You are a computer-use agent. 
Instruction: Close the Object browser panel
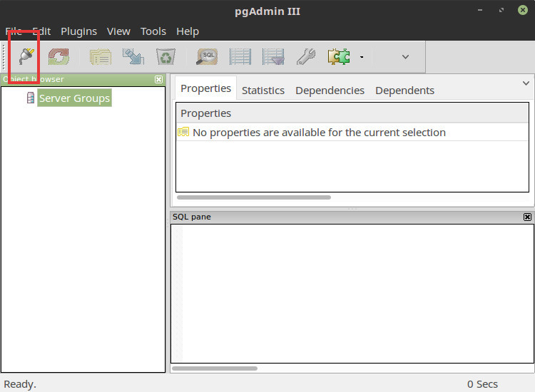click(x=158, y=79)
